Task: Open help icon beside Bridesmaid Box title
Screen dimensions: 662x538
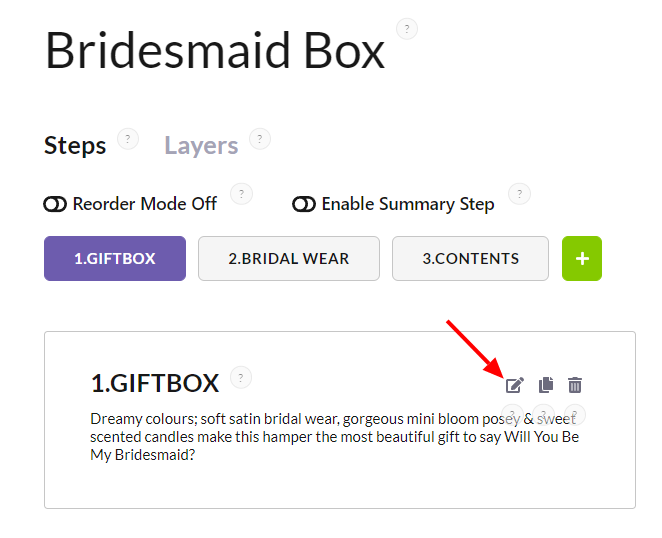Action: pyautogui.click(x=407, y=29)
